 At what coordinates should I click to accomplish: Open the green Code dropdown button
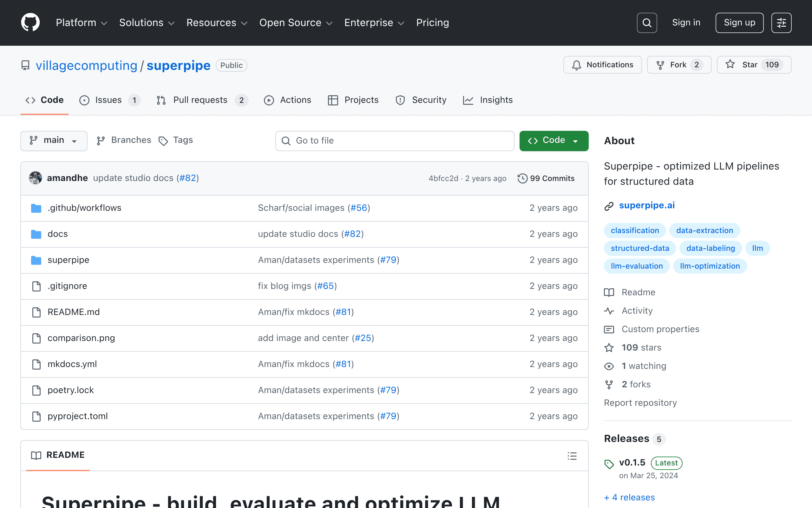click(x=553, y=140)
